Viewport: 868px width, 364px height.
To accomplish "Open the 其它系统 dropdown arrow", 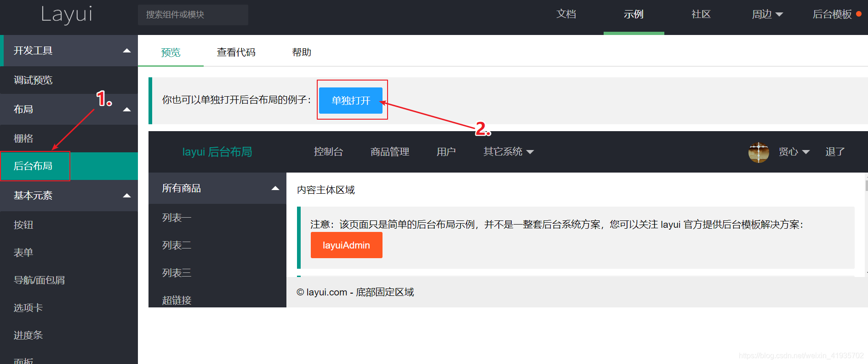I will (x=530, y=152).
